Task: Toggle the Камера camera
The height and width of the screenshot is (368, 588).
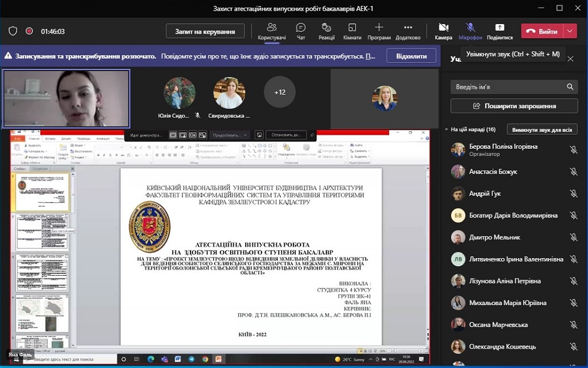Action: pos(443,32)
